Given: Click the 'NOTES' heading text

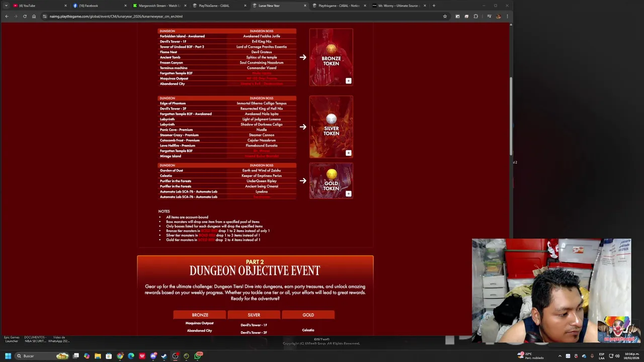Looking at the screenshot, I should tap(164, 211).
